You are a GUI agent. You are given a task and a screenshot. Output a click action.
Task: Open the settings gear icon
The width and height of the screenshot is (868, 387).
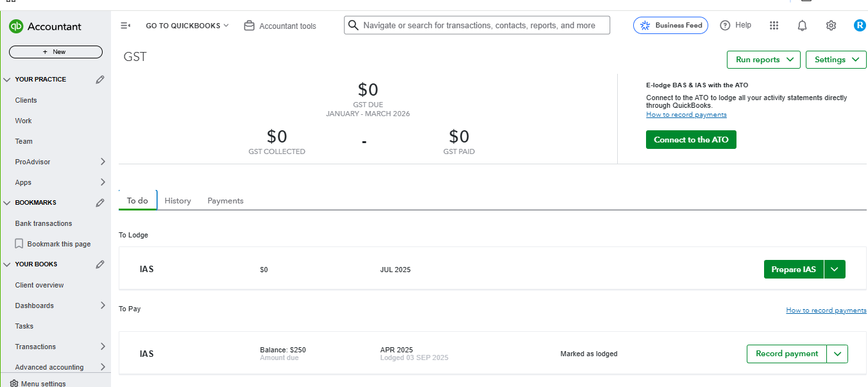[x=831, y=26]
